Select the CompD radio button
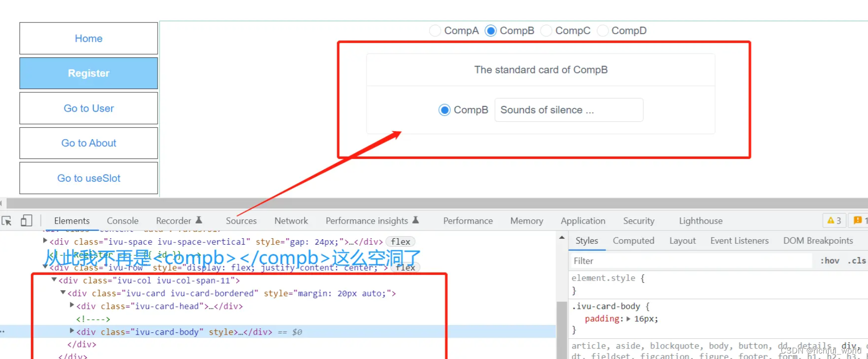This screenshot has width=868, height=359. [602, 31]
